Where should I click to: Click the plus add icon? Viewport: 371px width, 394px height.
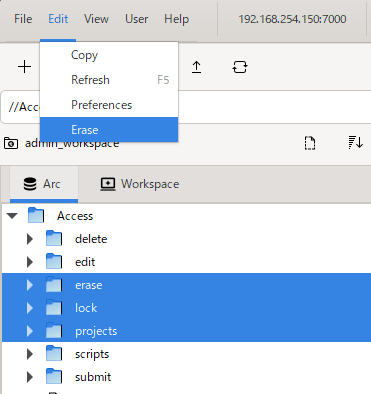24,67
